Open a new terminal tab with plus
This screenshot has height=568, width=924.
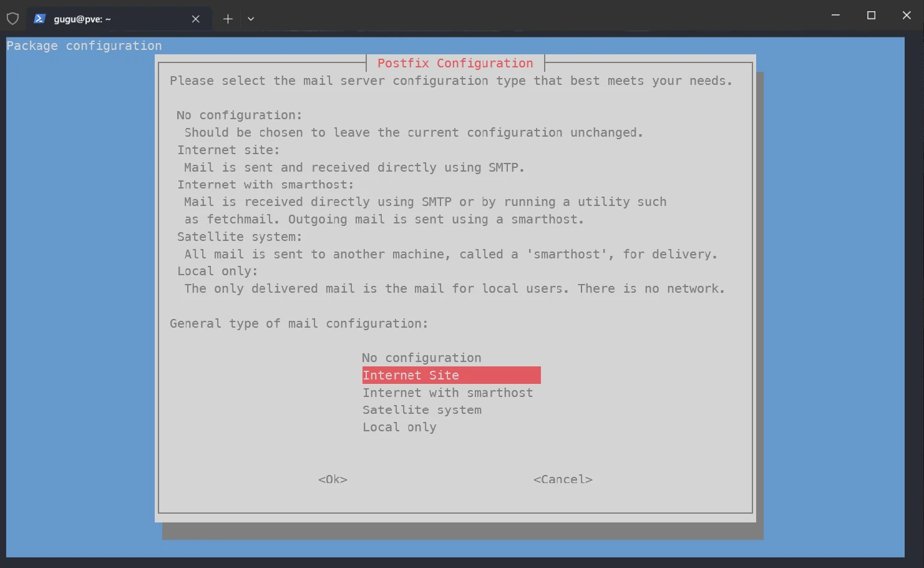[x=228, y=19]
